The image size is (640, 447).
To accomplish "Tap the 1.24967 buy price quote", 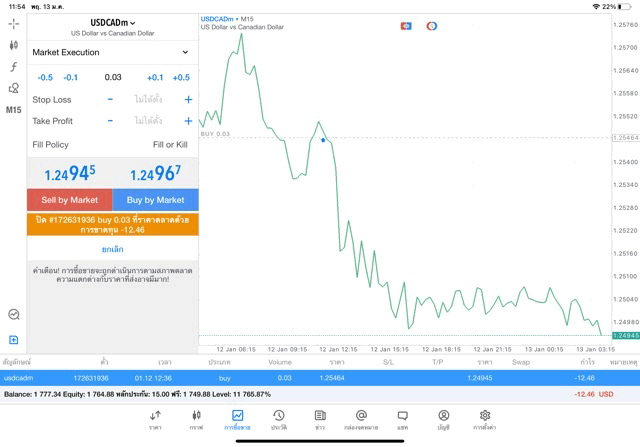I will [x=156, y=173].
